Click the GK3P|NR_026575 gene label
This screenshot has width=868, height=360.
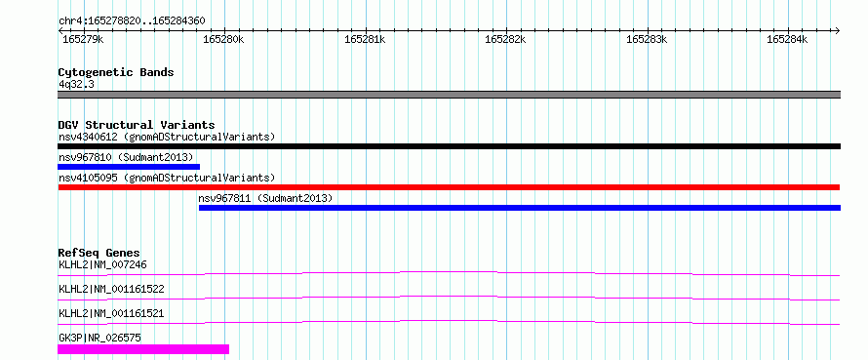pyautogui.click(x=99, y=338)
